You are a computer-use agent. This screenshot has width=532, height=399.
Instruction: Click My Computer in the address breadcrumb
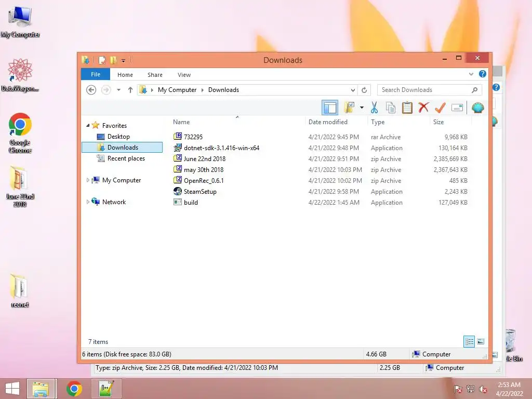point(177,90)
